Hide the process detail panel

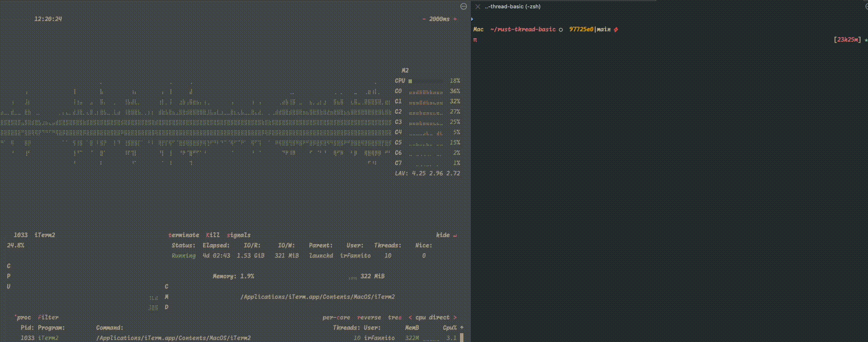[443, 235]
